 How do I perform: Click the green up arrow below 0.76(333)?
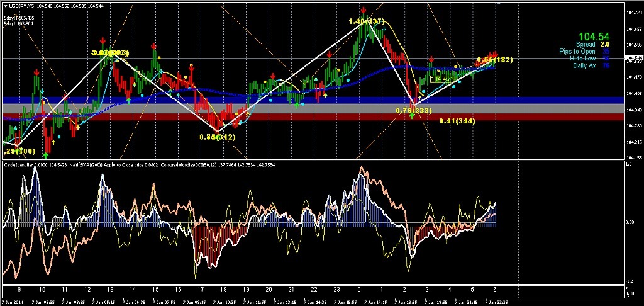412,116
